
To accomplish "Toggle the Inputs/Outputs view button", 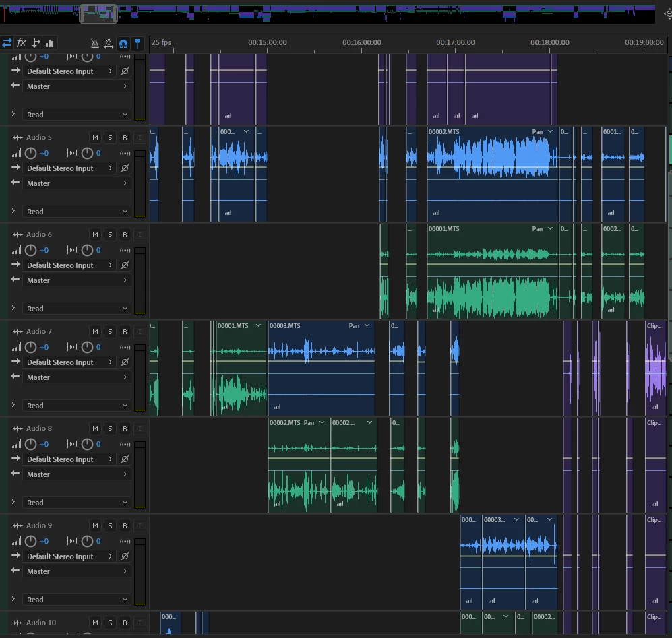I will [7, 43].
